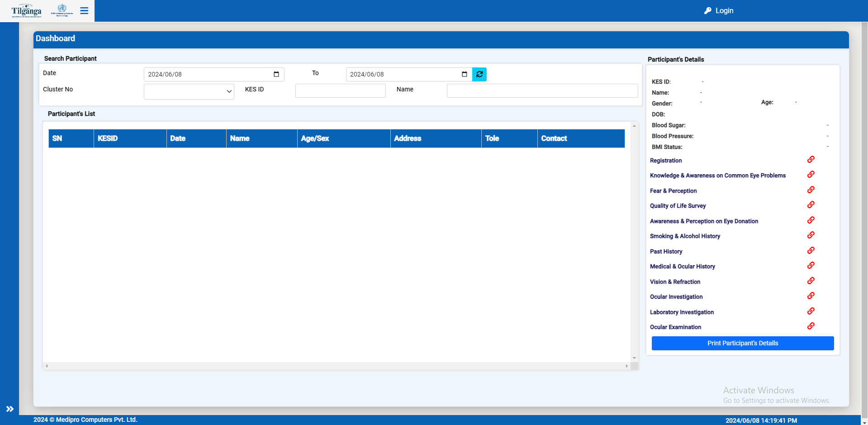Open the Registration link icon
868x425 pixels.
pyautogui.click(x=811, y=159)
